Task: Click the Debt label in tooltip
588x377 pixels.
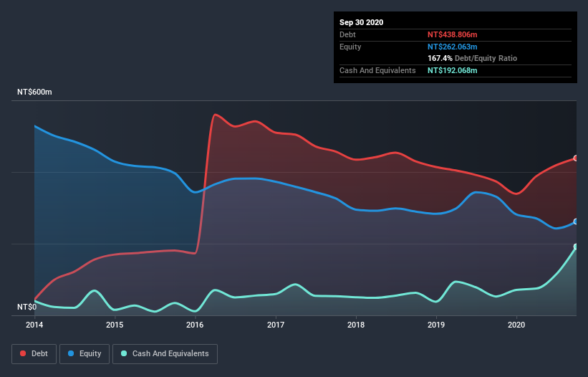Action: (347, 34)
